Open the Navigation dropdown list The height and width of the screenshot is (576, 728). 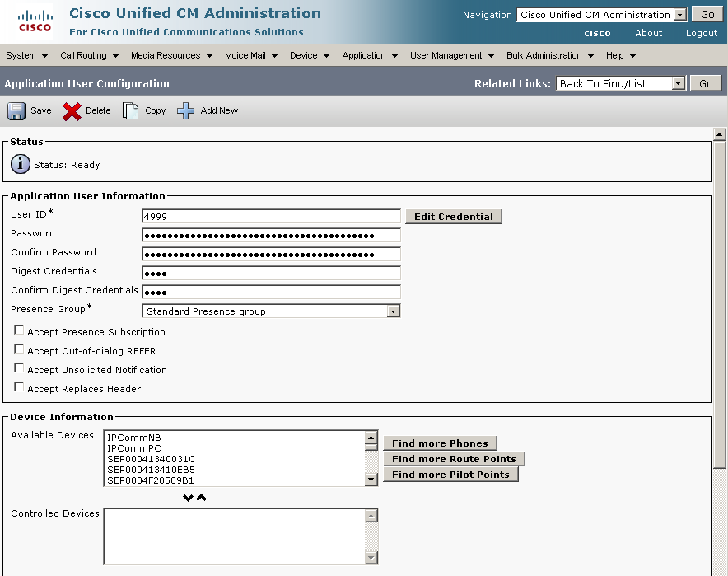679,15
